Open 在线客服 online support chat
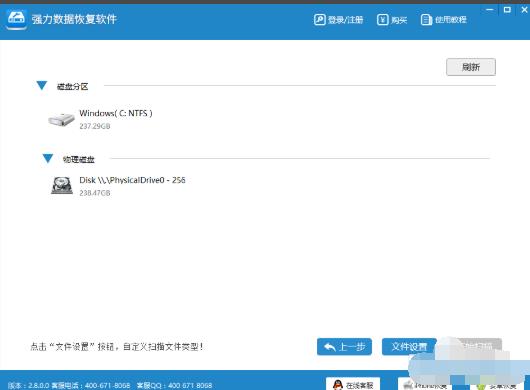Viewport: 530px width, 390px height. click(353, 384)
